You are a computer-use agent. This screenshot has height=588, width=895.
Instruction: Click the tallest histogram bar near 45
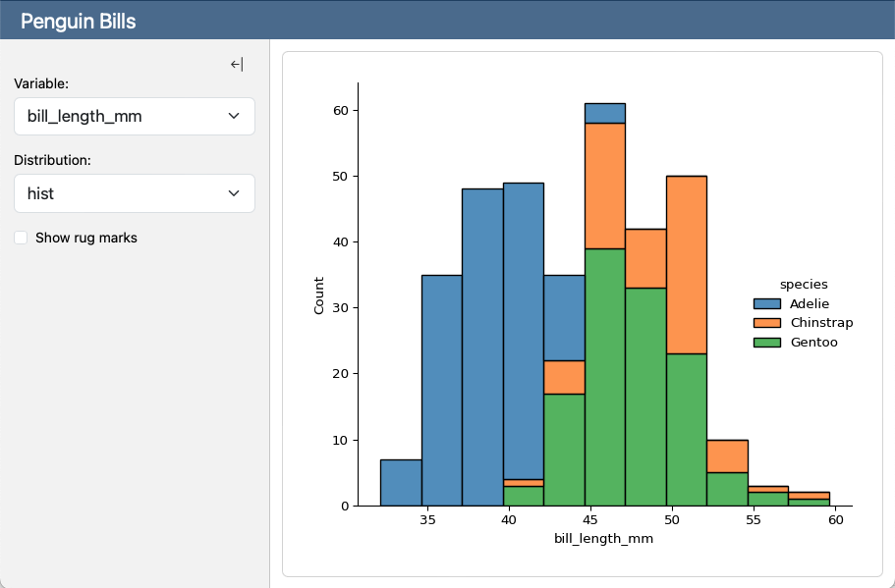[x=605, y=294]
